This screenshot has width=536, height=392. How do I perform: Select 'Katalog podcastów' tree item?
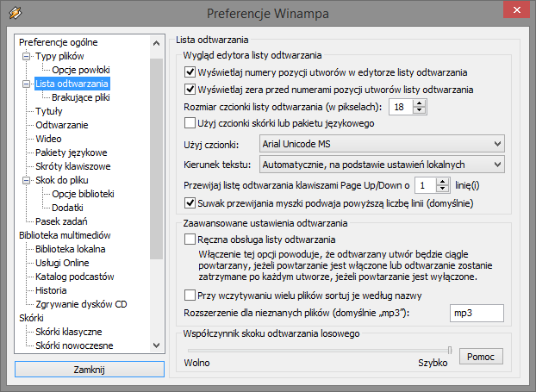[x=75, y=277]
